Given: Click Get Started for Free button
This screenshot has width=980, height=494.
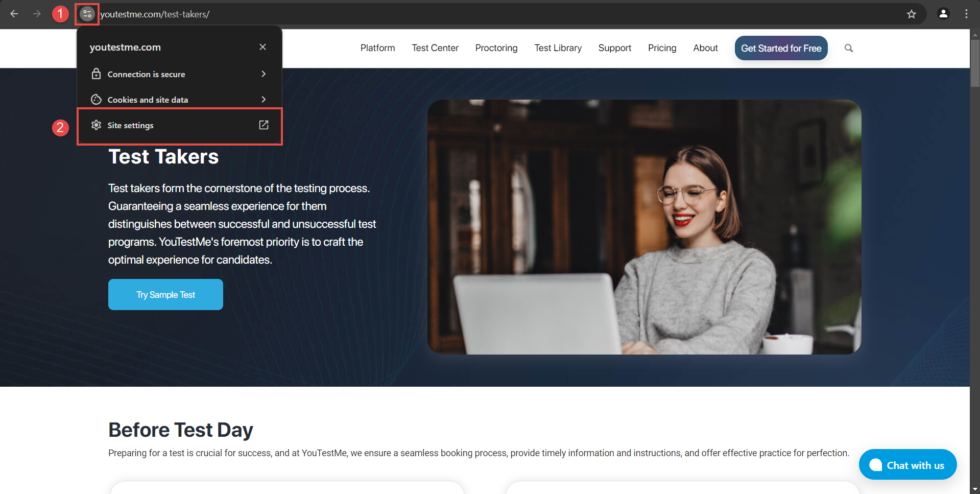Looking at the screenshot, I should (781, 48).
